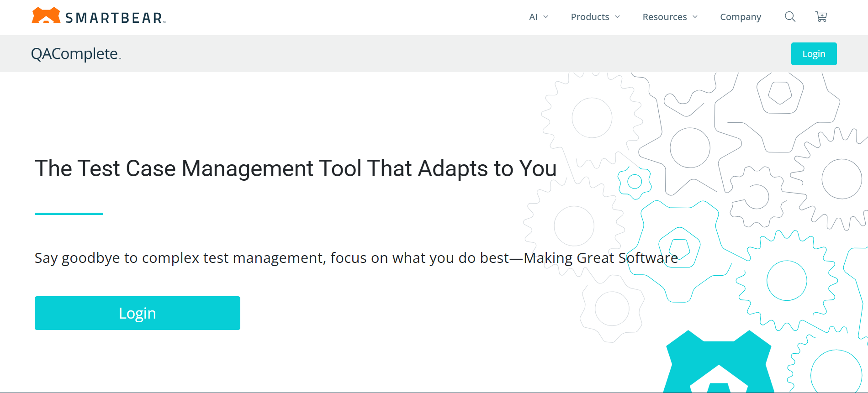Expand the AI menu chevron

[545, 17]
